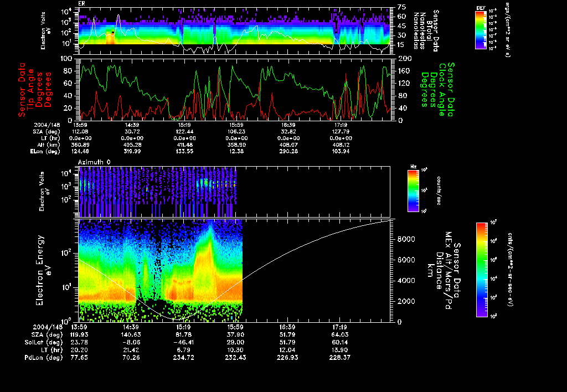
Task: Click ELon value 12.38
Action: point(236,151)
